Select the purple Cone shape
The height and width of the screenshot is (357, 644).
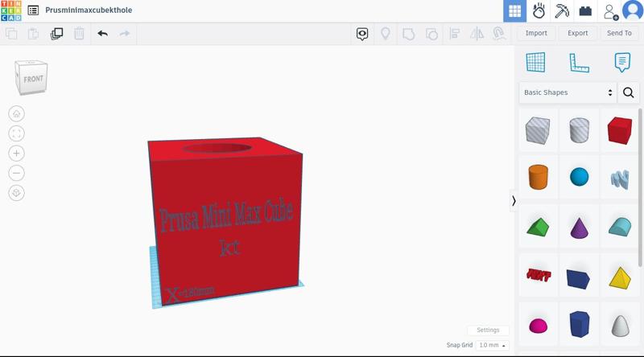(x=579, y=228)
